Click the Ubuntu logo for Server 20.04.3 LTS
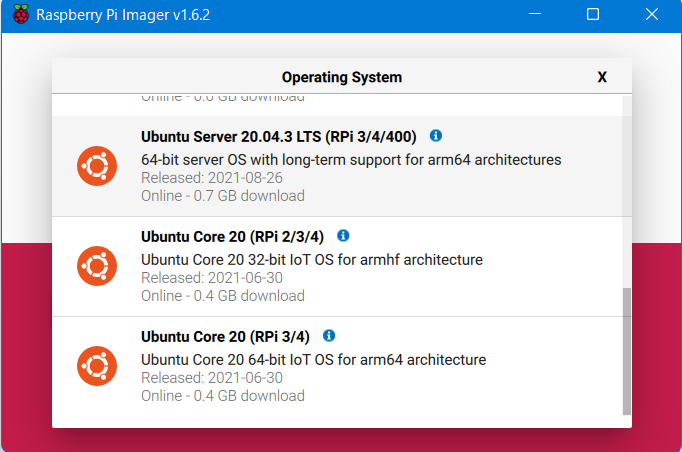This screenshot has height=452, width=682. (97, 166)
